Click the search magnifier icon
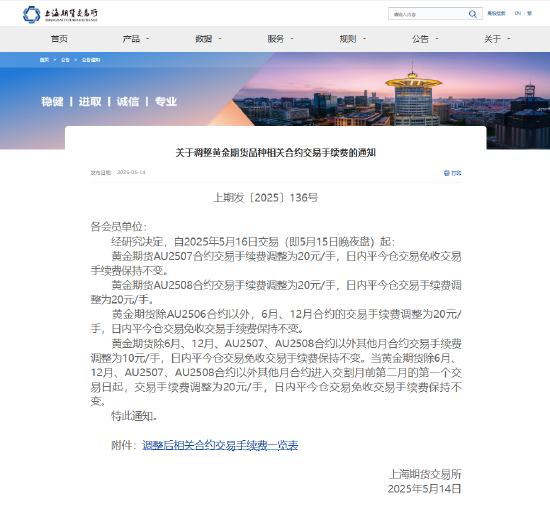This screenshot has height=507, width=550. (472, 14)
